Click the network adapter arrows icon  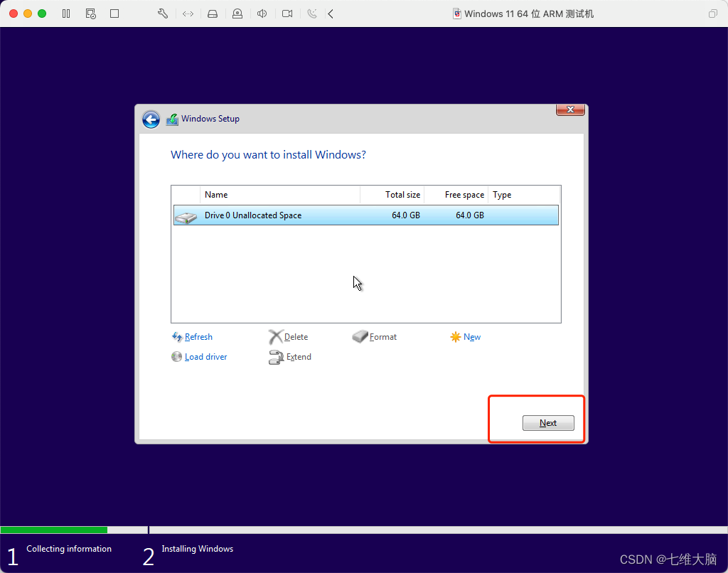pyautogui.click(x=188, y=14)
